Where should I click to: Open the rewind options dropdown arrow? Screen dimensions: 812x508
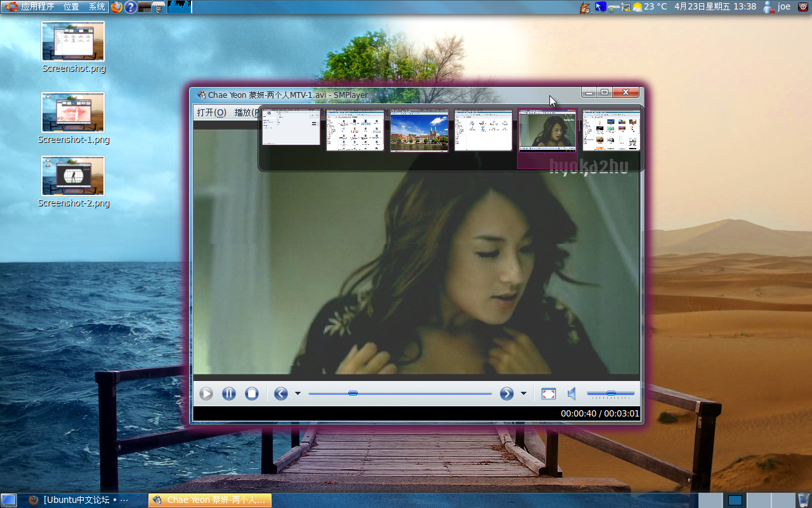click(298, 394)
